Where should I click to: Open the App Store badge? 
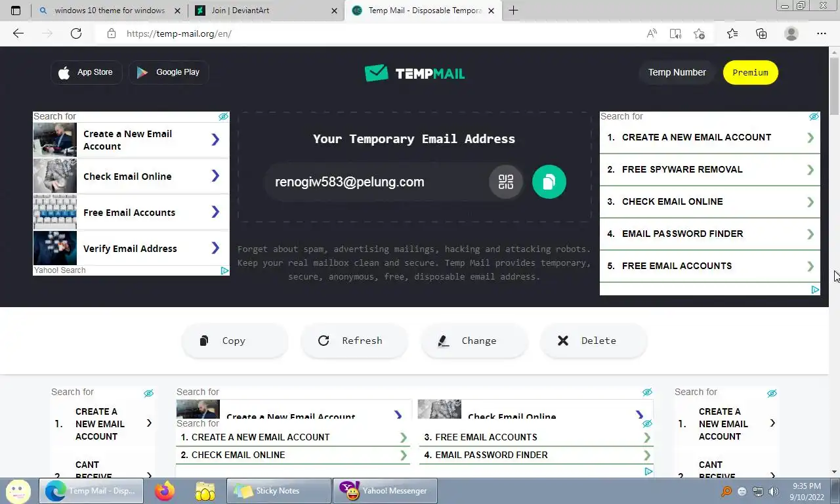[x=87, y=72]
